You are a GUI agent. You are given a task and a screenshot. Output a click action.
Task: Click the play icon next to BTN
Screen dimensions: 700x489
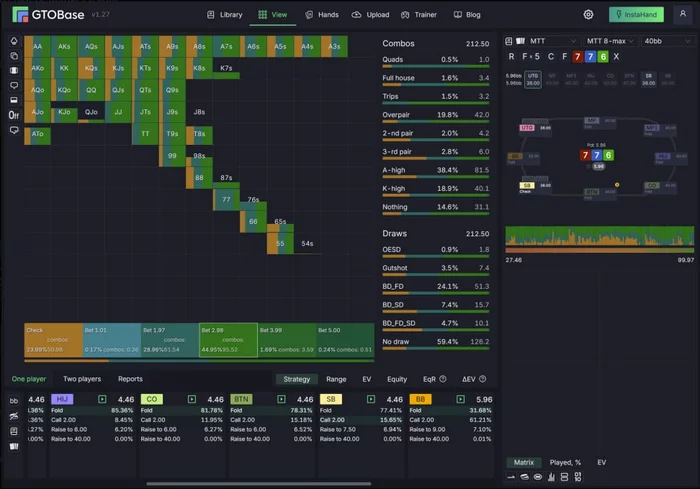pyautogui.click(x=281, y=399)
